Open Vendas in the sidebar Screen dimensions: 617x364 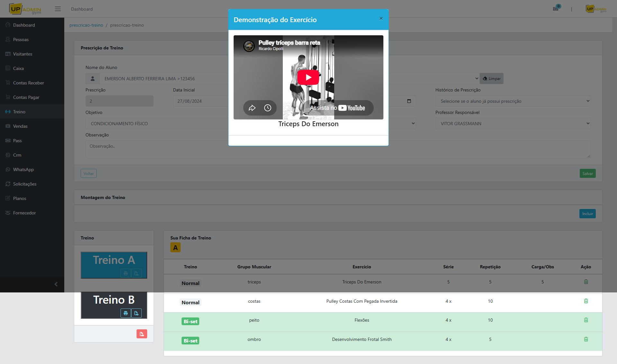point(32,126)
